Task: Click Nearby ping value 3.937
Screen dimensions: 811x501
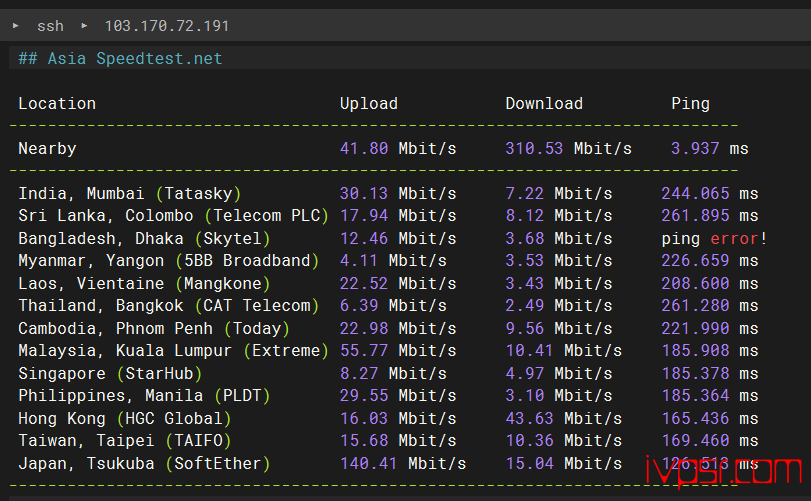Action: coord(695,149)
